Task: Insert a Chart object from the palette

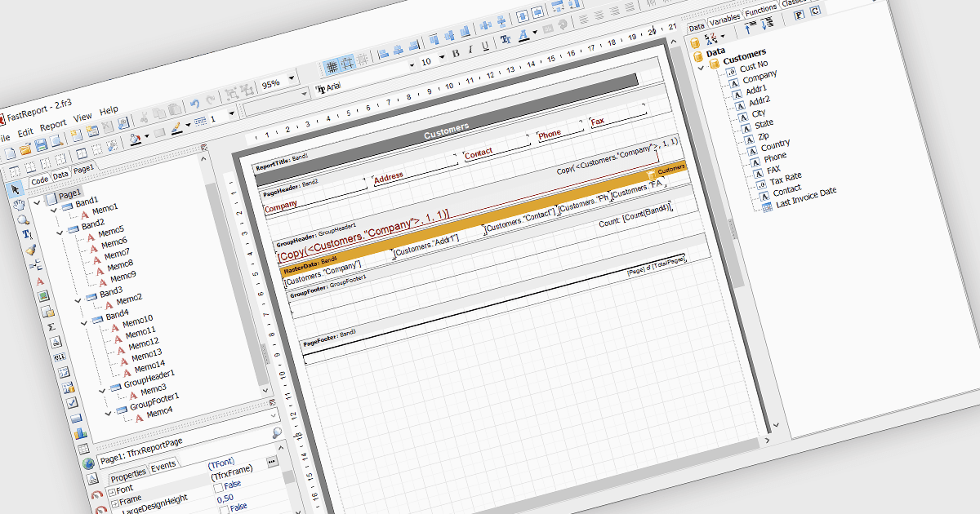Action: pos(79,432)
